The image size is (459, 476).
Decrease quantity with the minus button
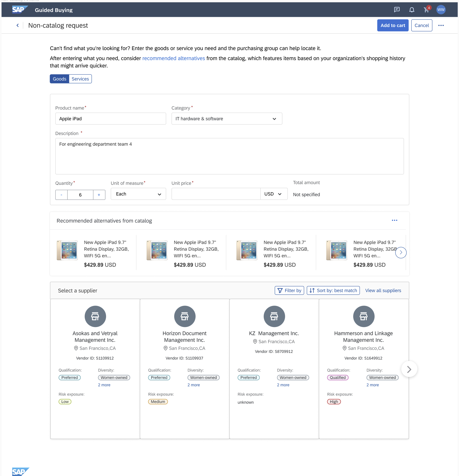(61, 195)
